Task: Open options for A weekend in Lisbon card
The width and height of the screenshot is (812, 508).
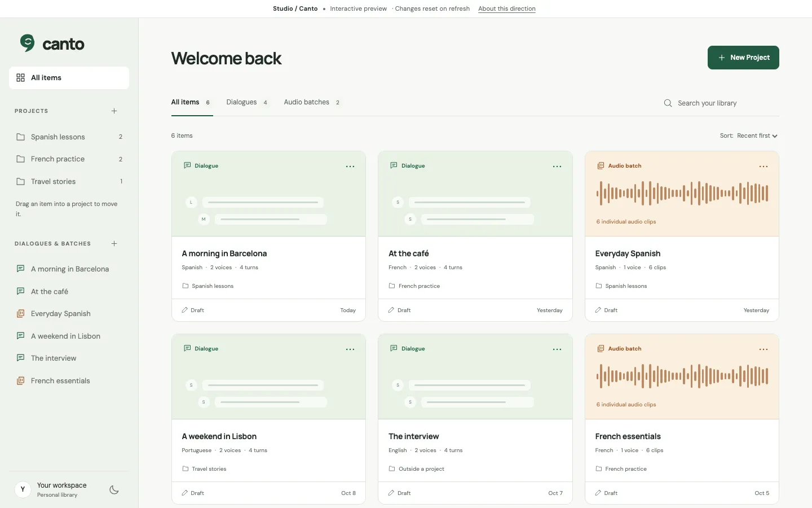Action: click(350, 349)
